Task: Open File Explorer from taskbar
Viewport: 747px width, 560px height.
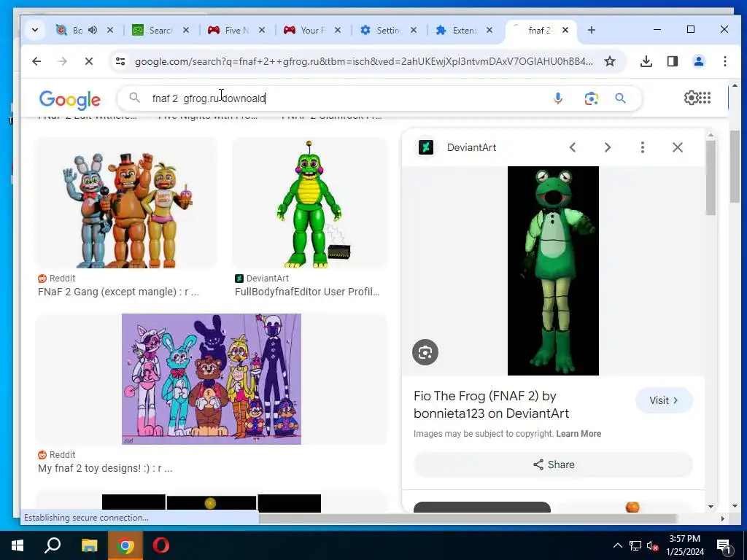Action: (89, 545)
